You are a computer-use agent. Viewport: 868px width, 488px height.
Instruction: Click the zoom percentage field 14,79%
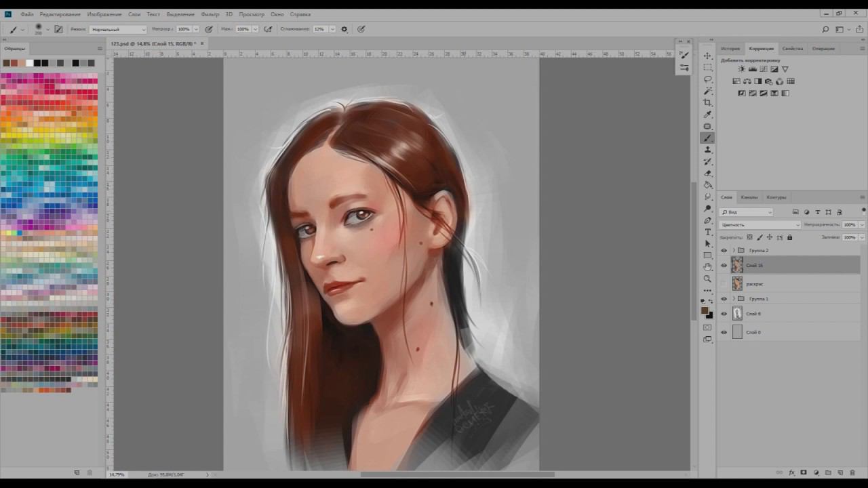pyautogui.click(x=117, y=474)
